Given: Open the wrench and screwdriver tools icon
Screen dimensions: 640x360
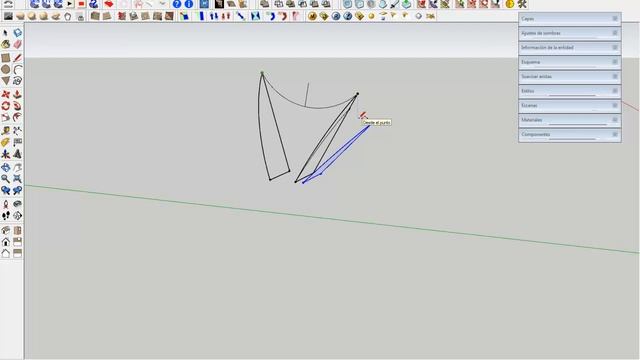Looking at the screenshot, I should 522,4.
